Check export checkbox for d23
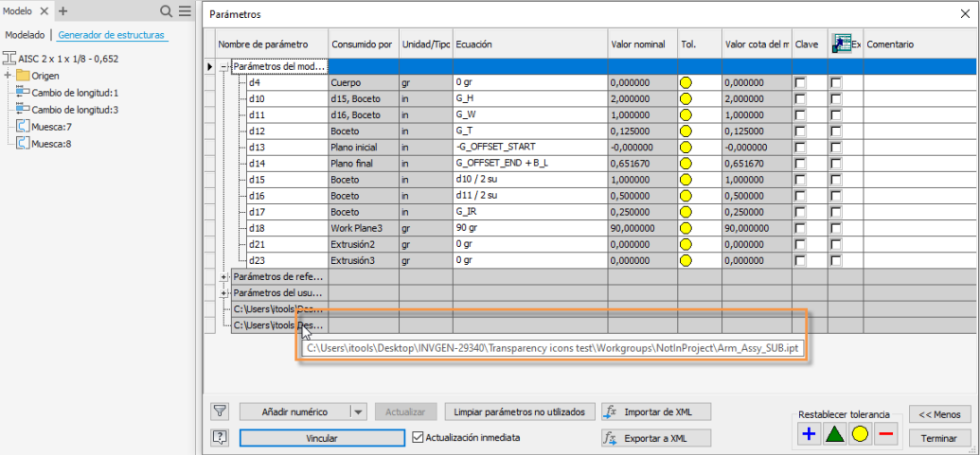The width and height of the screenshot is (980, 455). click(x=836, y=260)
